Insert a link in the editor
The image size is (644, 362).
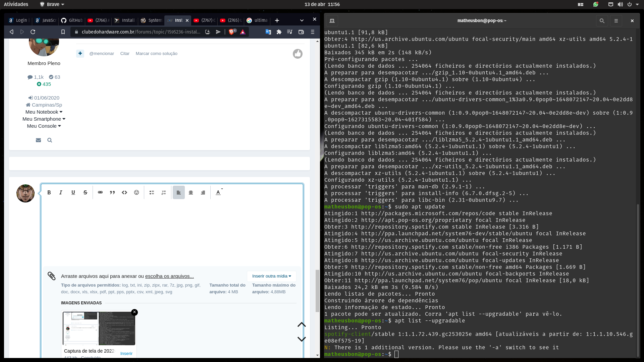100,192
